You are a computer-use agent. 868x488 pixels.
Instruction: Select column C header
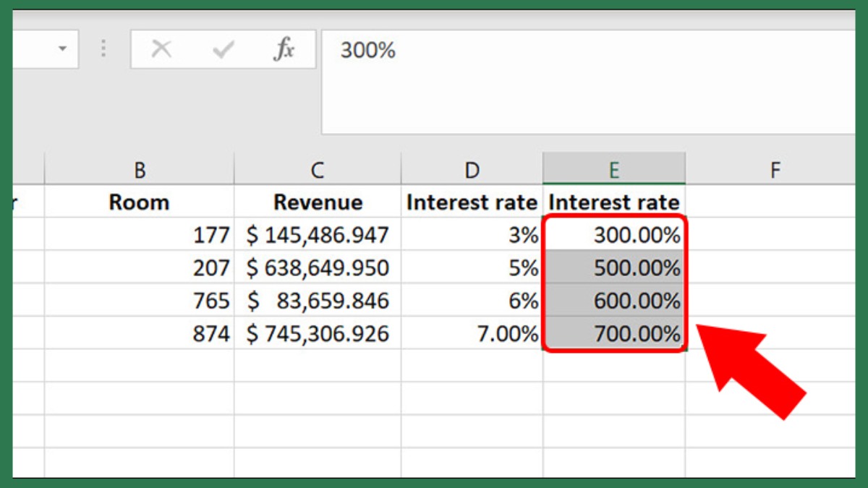click(x=318, y=170)
